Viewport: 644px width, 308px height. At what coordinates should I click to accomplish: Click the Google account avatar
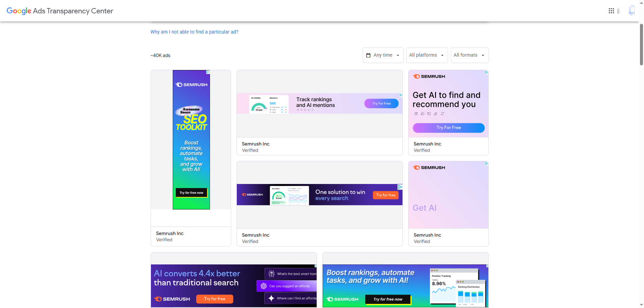632,11
